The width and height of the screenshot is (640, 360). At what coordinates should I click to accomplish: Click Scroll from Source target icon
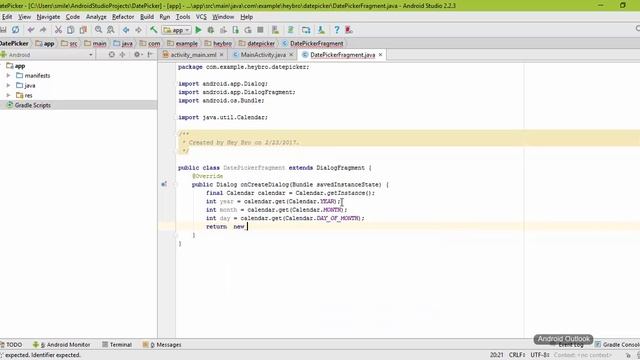point(111,54)
